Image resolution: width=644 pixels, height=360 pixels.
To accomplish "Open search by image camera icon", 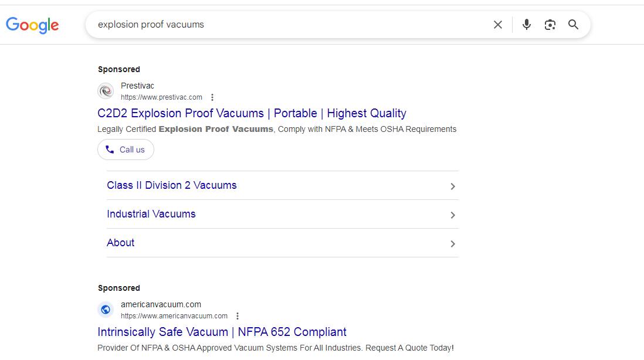I will tap(550, 25).
